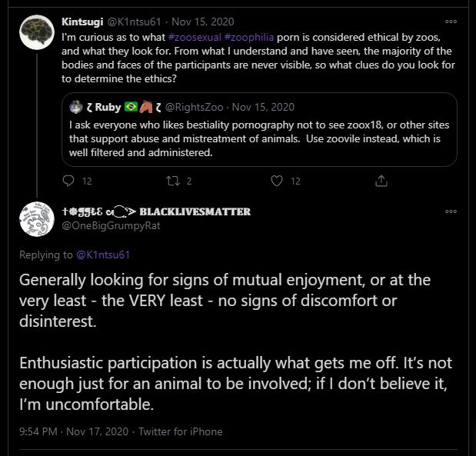Image resolution: width=476 pixels, height=456 pixels.
Task: Follow the #zoosexual hashtag link
Action: (x=195, y=38)
